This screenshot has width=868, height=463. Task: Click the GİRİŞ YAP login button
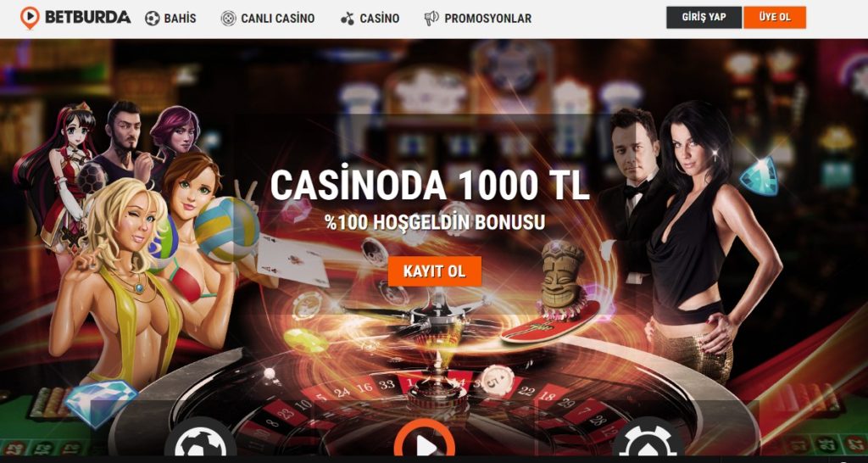pyautogui.click(x=704, y=17)
